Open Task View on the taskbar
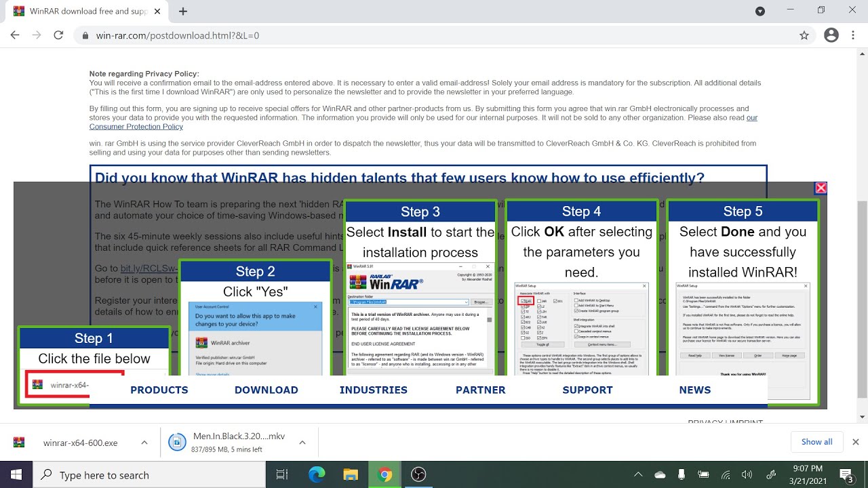Viewport: 868px width, 488px height. [282, 474]
